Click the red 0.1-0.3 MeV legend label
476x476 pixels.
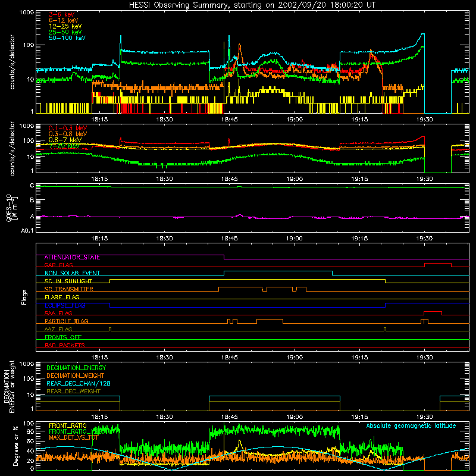68,128
